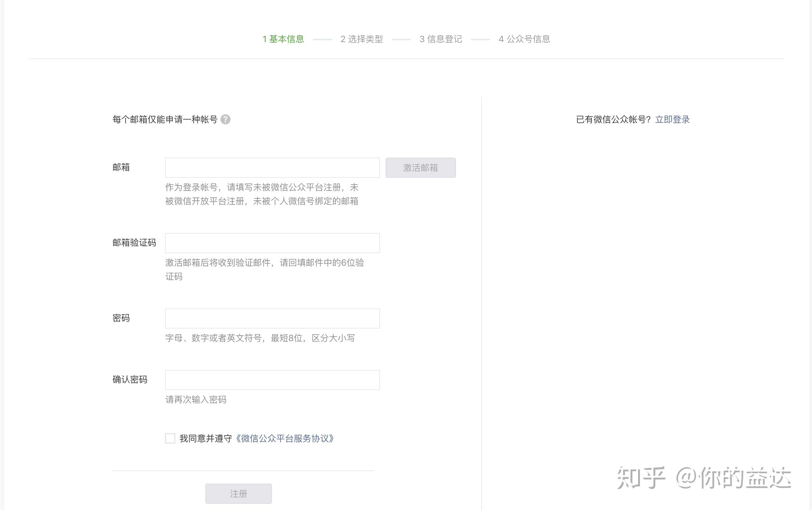Open the 立即登录 login link
812x510 pixels.
click(x=672, y=119)
